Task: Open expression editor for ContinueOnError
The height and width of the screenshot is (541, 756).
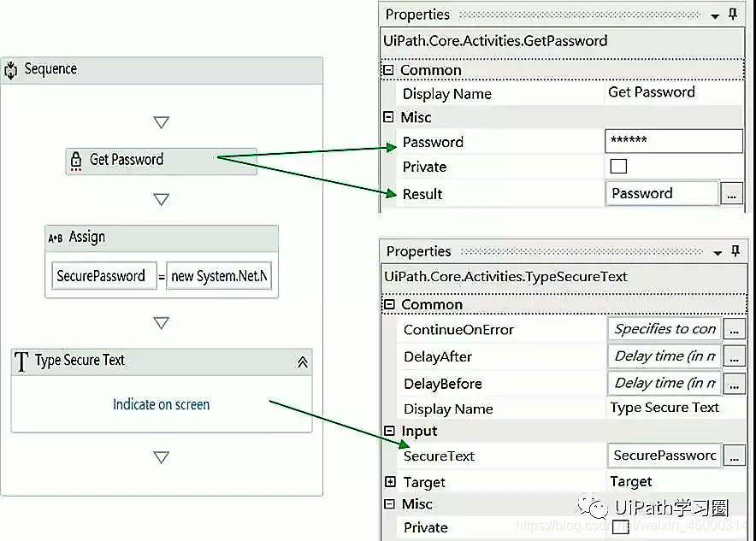Action: [735, 330]
